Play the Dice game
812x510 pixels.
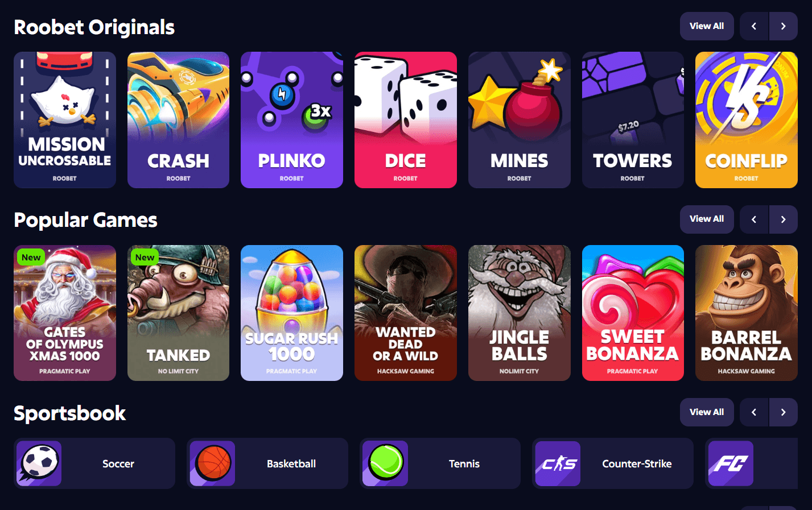[x=406, y=120]
